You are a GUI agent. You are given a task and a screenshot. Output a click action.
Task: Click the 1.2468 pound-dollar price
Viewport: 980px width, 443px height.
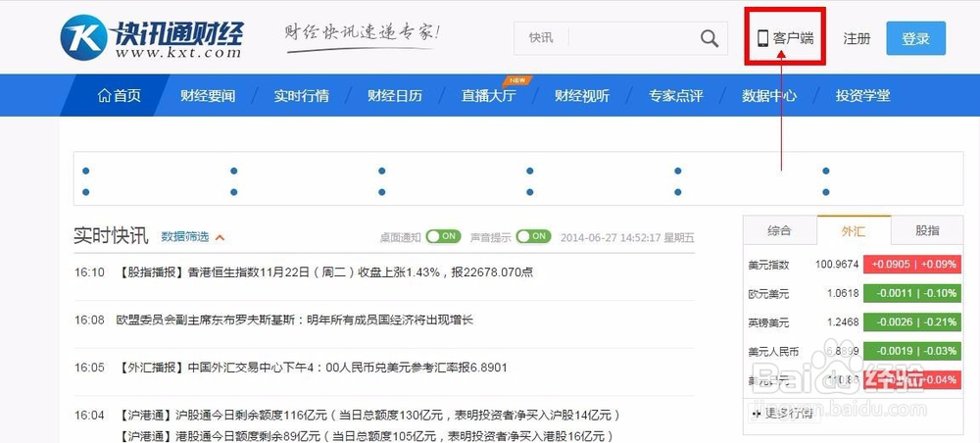click(841, 322)
